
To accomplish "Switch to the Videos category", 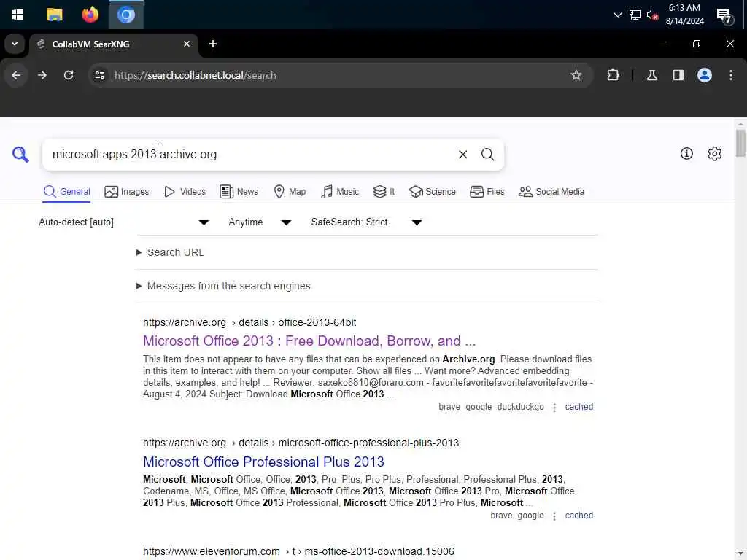I will click(x=185, y=192).
